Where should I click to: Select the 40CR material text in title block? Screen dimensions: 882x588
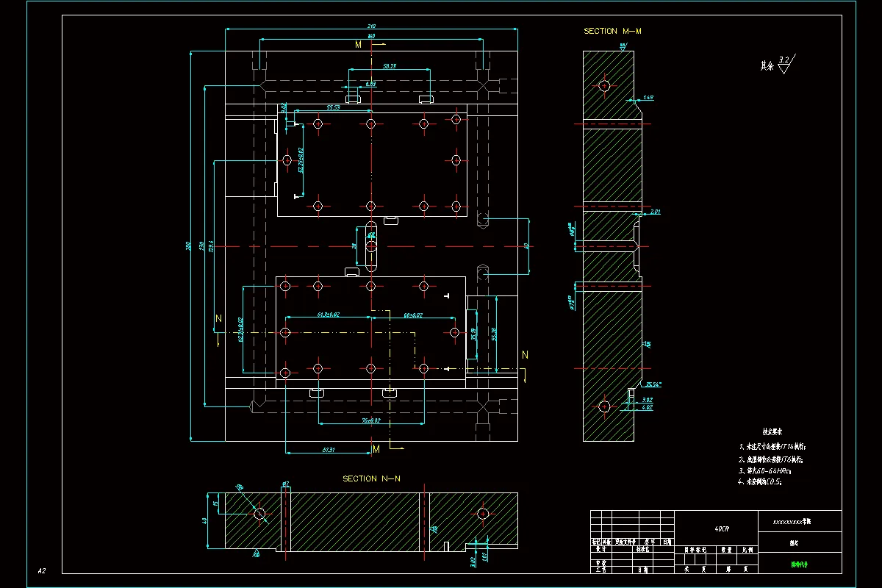722,528
